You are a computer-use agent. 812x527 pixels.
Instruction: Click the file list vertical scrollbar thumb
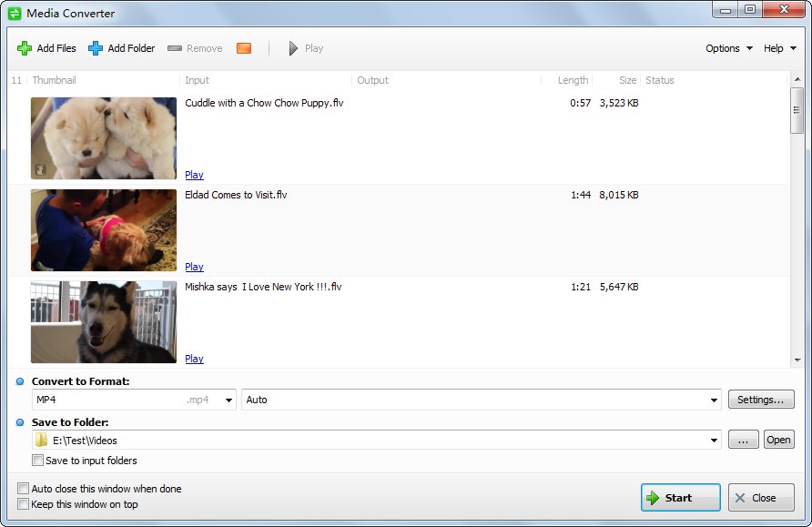click(797, 110)
